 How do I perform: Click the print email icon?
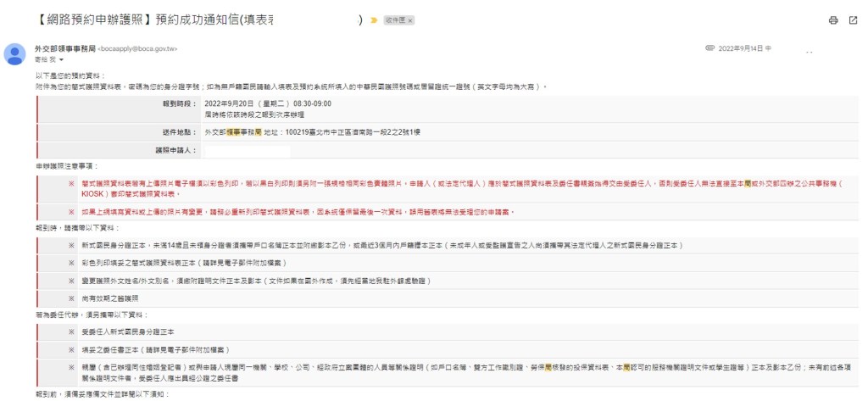pos(832,20)
